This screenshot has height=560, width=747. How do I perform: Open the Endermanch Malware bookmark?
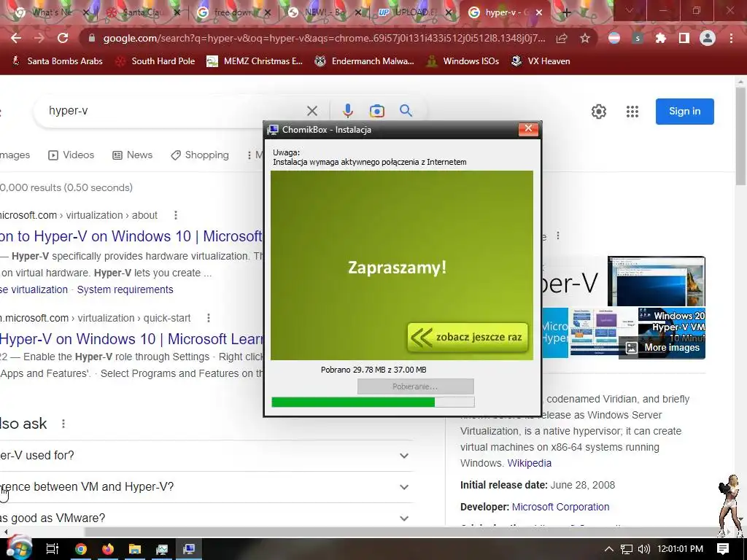[x=365, y=61]
